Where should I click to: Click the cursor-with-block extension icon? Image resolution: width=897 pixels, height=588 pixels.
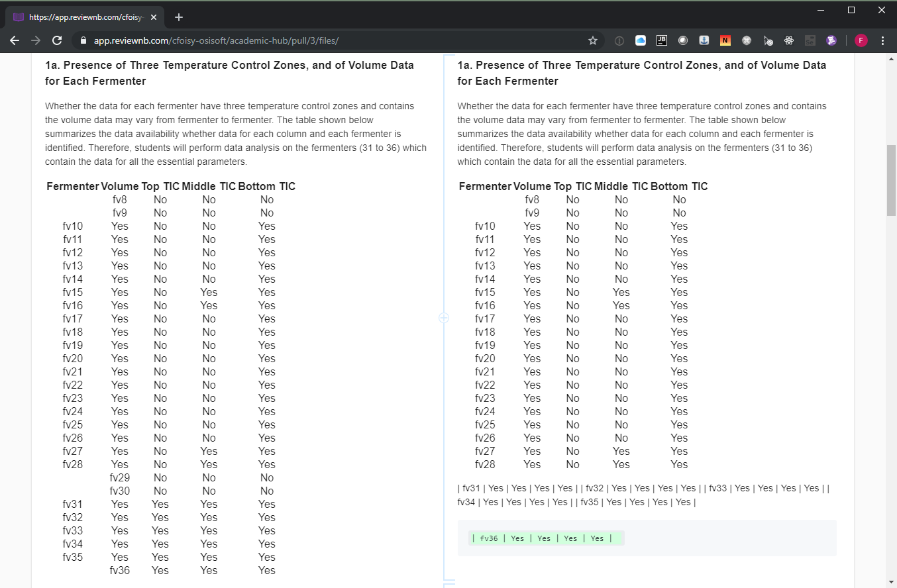(768, 40)
